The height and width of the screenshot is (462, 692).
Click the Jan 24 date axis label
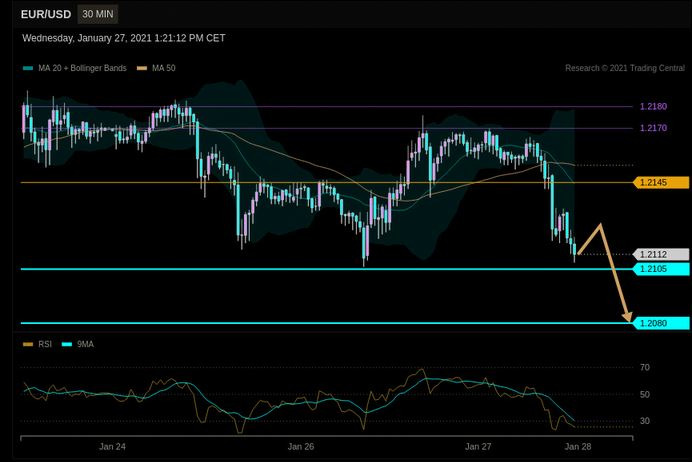point(112,447)
